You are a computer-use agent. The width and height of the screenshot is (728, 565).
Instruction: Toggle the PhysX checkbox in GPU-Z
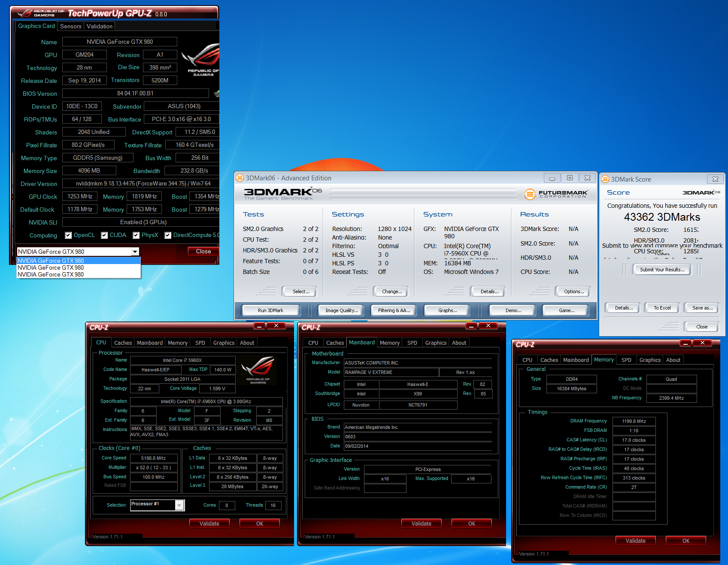pos(136,235)
